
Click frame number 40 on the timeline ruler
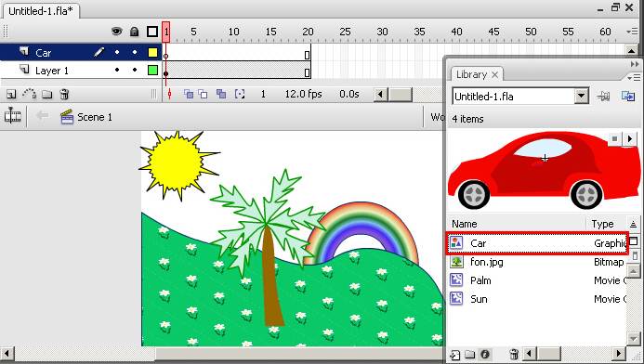point(456,32)
